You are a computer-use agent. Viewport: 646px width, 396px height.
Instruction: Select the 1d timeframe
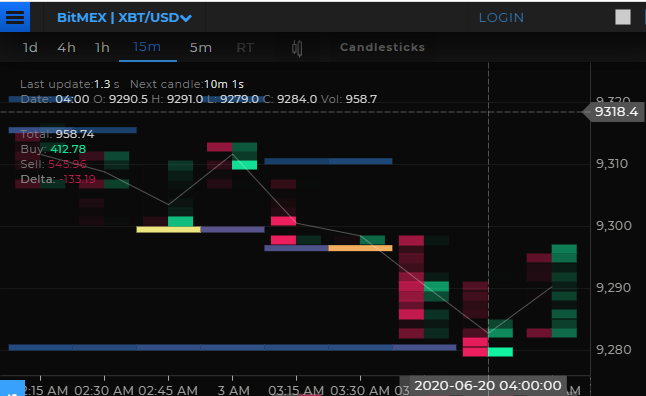30,48
